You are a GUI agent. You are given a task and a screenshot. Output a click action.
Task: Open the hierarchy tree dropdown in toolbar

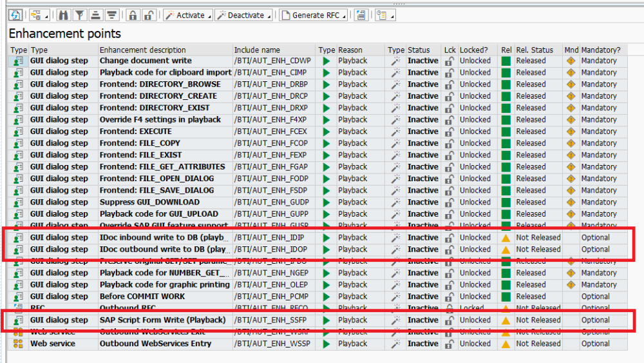(x=39, y=15)
